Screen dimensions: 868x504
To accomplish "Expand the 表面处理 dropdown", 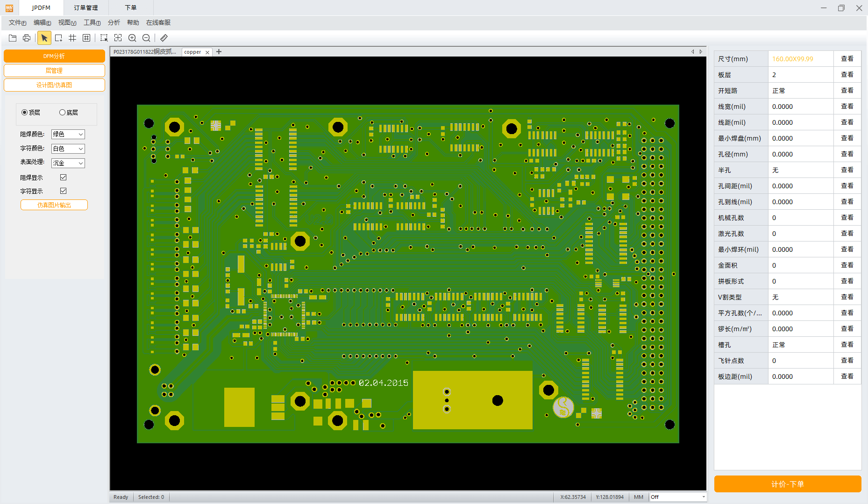I will pos(68,163).
